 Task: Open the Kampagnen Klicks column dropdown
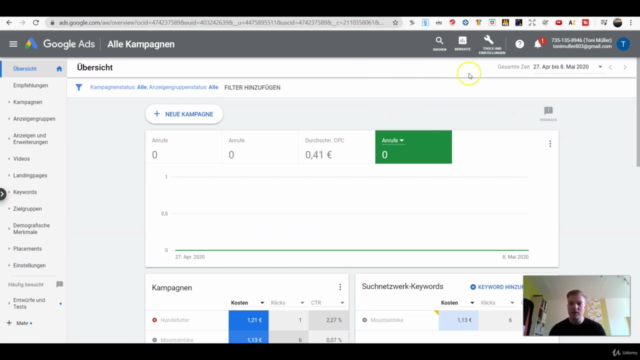302,303
